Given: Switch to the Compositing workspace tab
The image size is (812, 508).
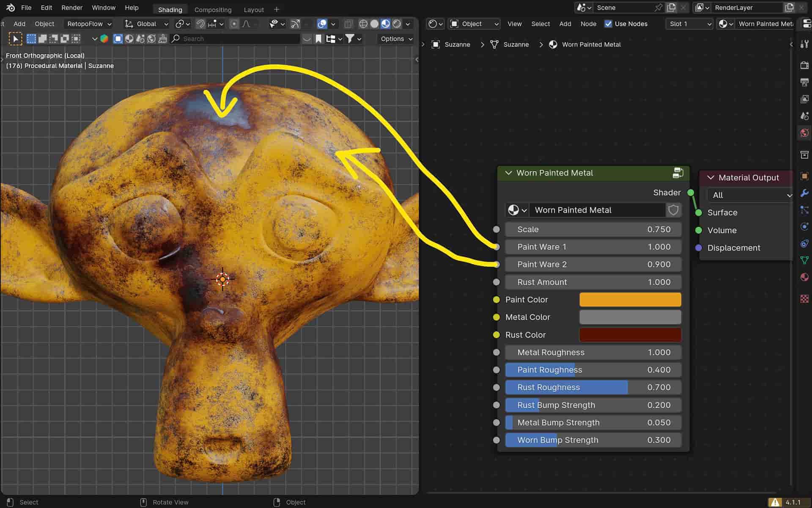Looking at the screenshot, I should (x=213, y=9).
